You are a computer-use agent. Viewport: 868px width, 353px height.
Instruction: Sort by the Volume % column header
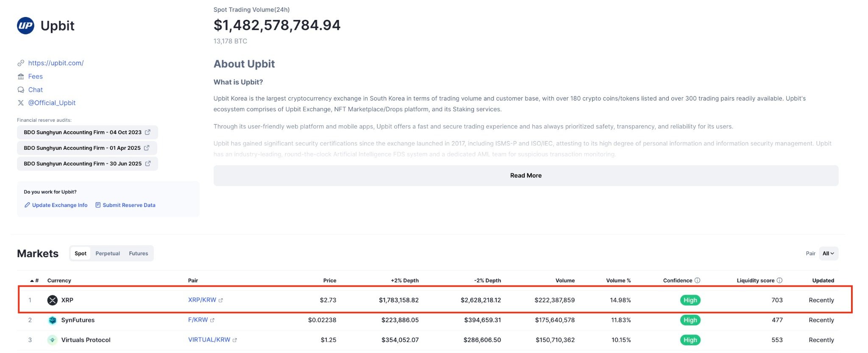[618, 280]
